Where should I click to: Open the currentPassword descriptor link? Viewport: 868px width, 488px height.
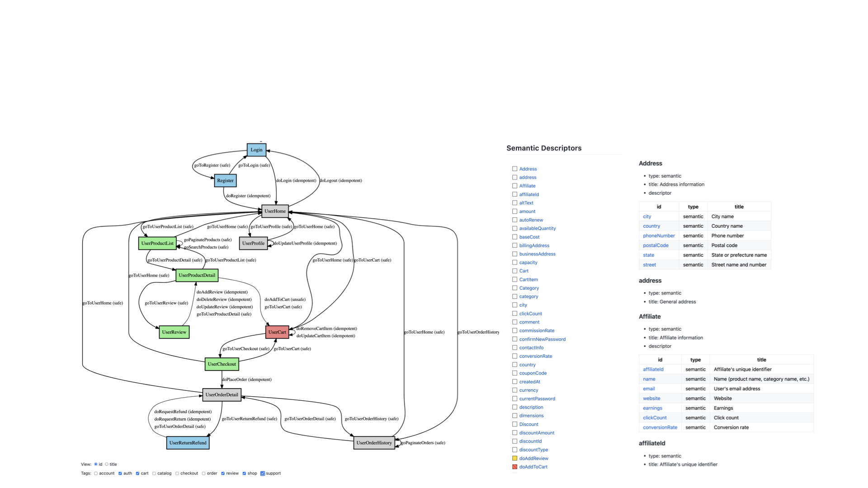pos(537,399)
